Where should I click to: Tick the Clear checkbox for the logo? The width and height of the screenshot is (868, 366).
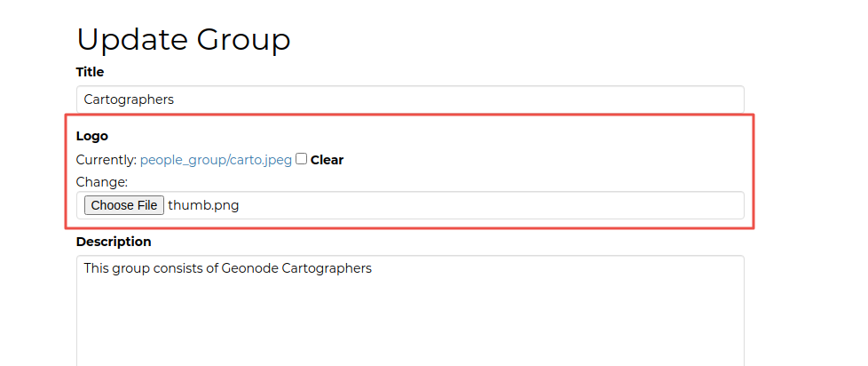pyautogui.click(x=302, y=159)
